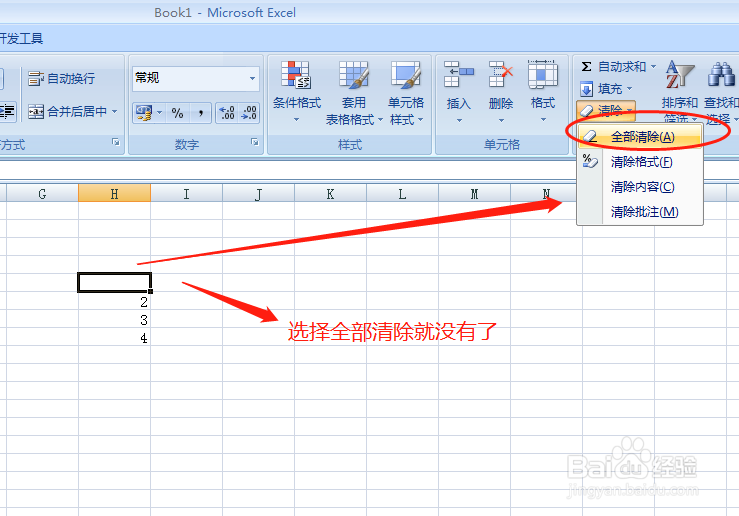
Task: Open the Conditional Formatting (条件格式) icon
Action: [296, 74]
